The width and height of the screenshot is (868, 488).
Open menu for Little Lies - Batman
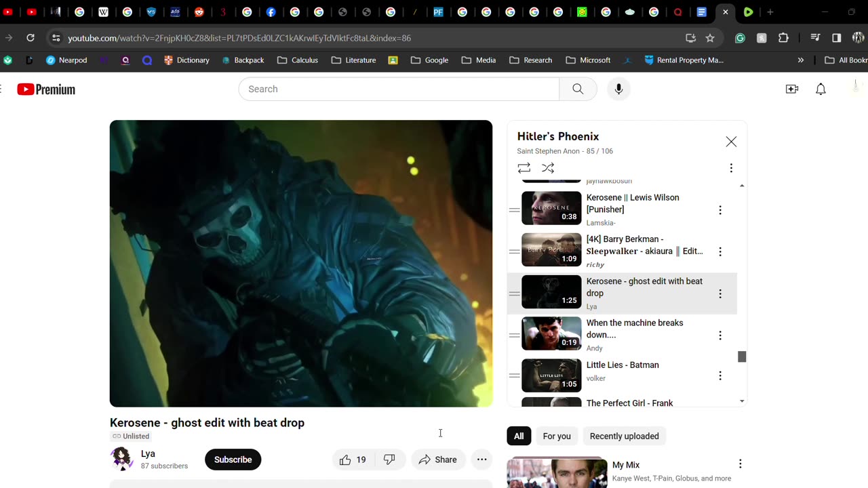click(720, 375)
